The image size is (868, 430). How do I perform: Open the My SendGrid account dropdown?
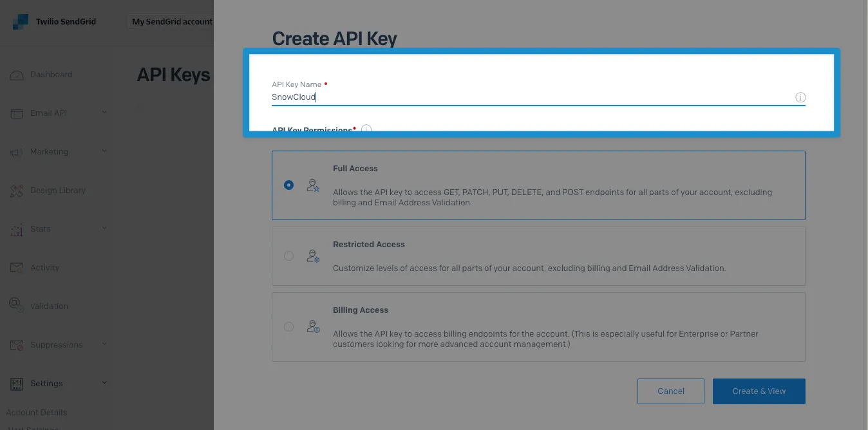172,21
